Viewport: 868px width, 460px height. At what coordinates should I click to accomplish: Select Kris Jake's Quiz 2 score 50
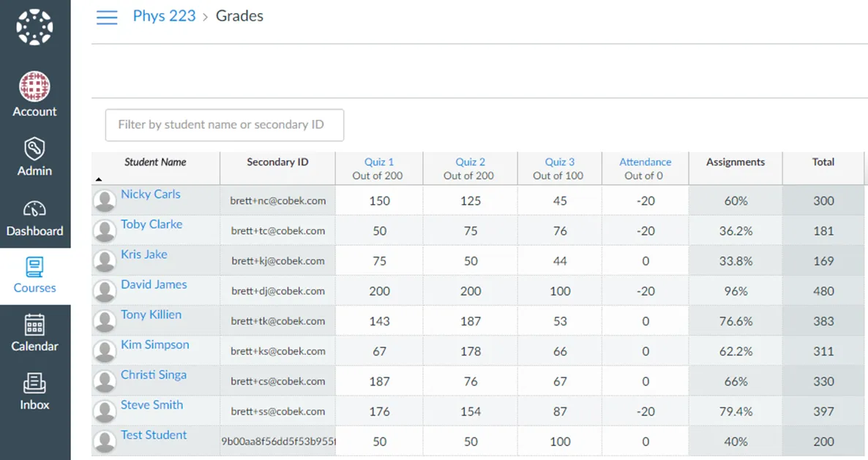(x=471, y=261)
